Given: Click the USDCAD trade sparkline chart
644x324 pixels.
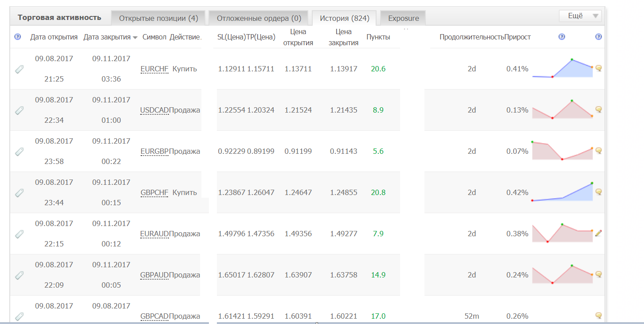Looking at the screenshot, I should pos(562,109).
